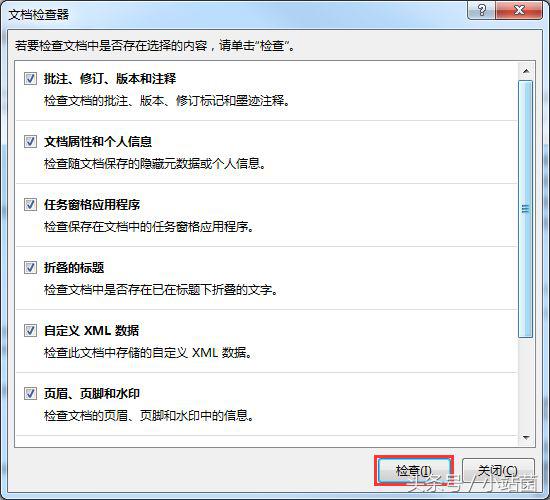Click the vertical scrollbar thumb

point(525,209)
